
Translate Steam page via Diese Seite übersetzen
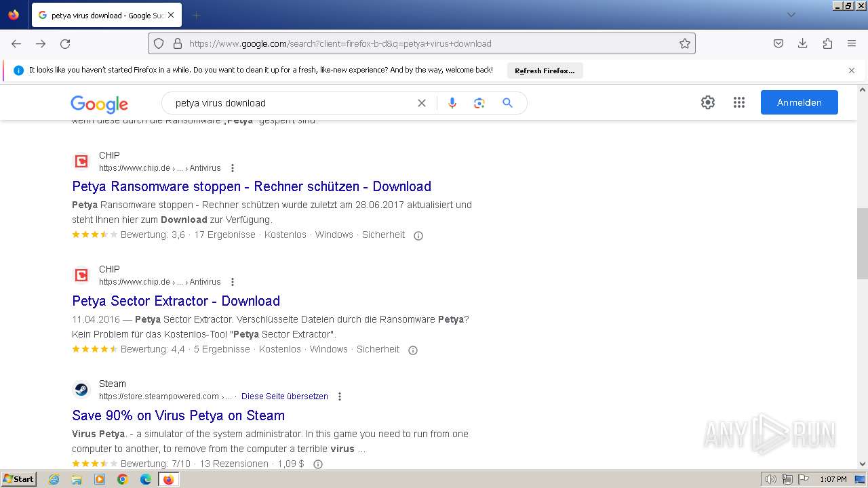click(285, 396)
